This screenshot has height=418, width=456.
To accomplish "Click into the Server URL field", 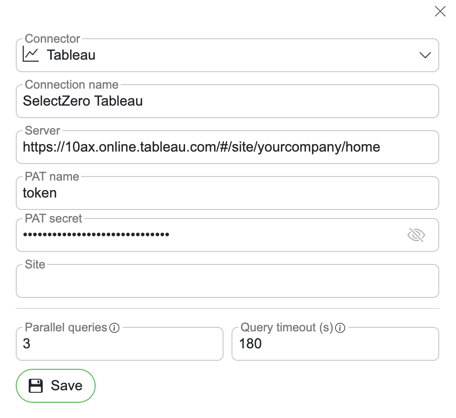I will tap(227, 147).
